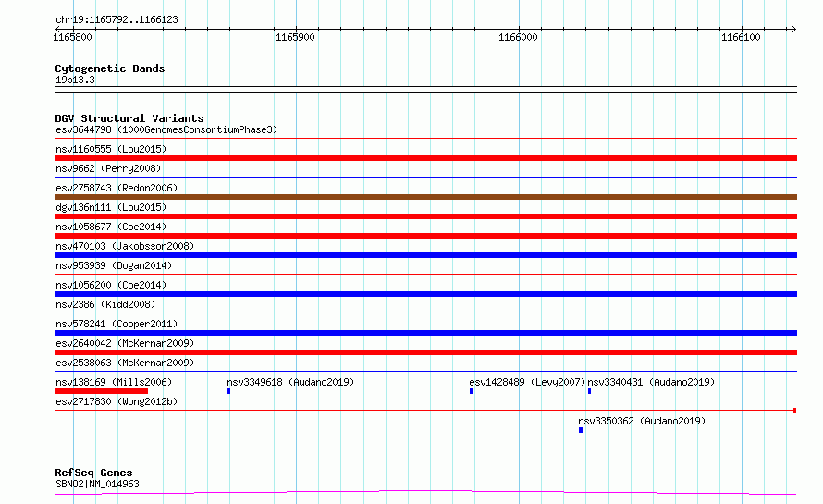Viewport: 823px width, 504px height.
Task: Click the red bar of nsv1160555
Action: pyautogui.click(x=425, y=158)
